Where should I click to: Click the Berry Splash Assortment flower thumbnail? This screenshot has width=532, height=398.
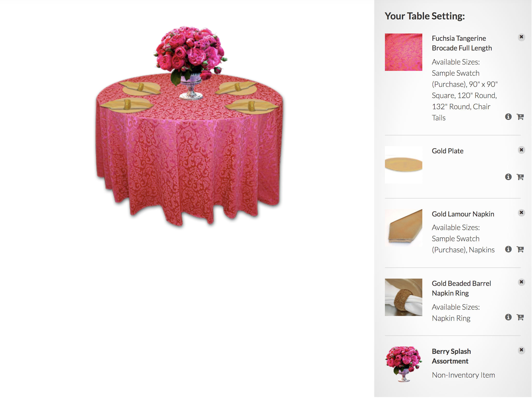click(x=403, y=364)
